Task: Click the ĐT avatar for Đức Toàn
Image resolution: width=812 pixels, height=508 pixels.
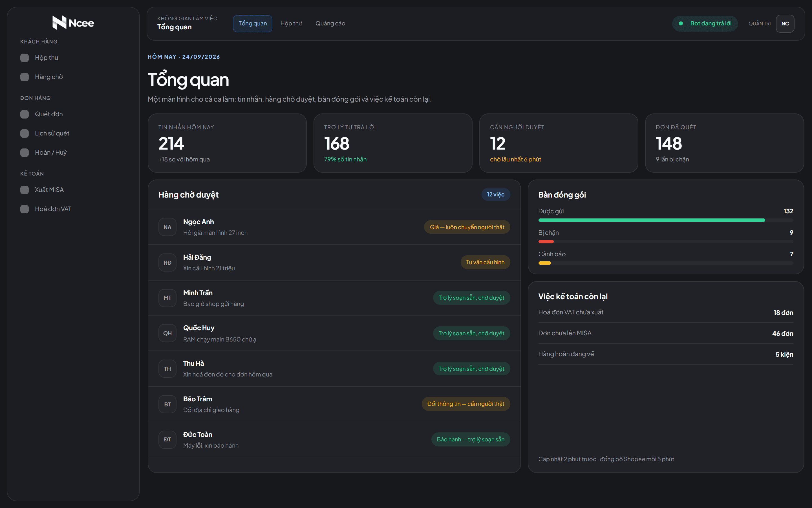Action: click(167, 439)
